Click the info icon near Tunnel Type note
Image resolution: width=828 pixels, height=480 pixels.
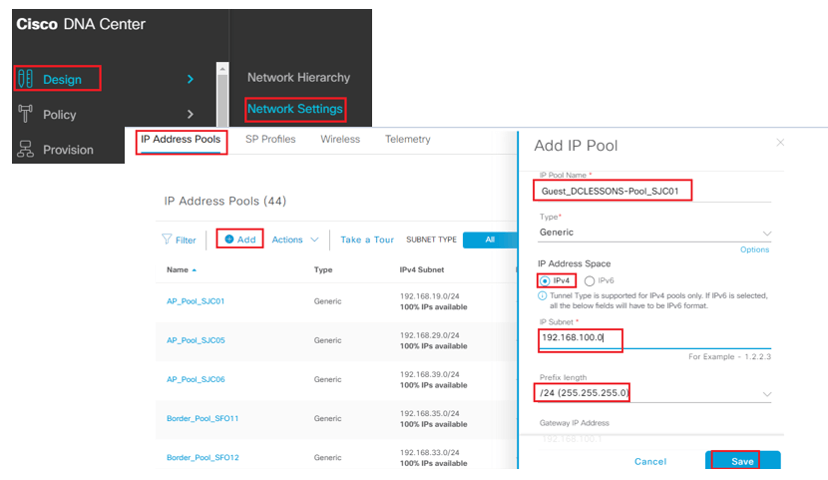tap(542, 296)
